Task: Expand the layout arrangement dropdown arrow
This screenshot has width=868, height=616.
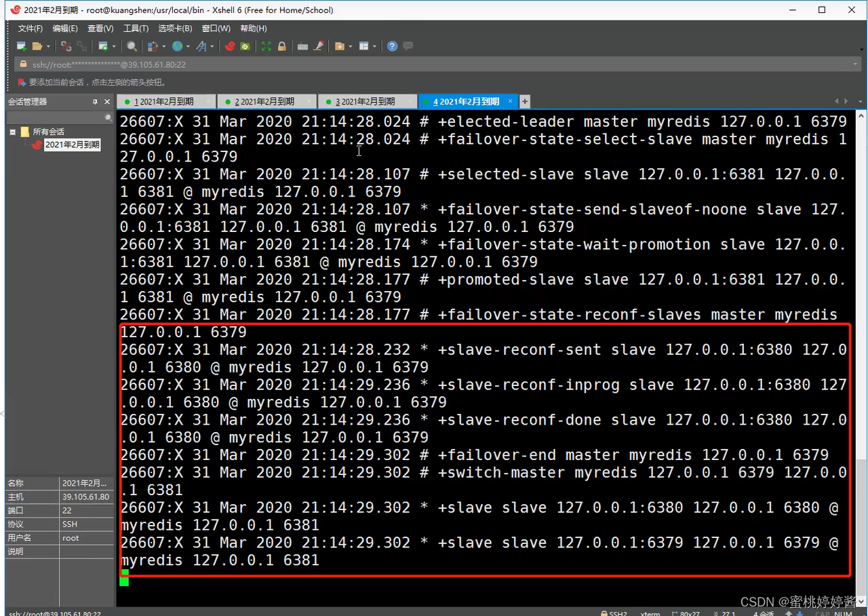Action: (374, 46)
